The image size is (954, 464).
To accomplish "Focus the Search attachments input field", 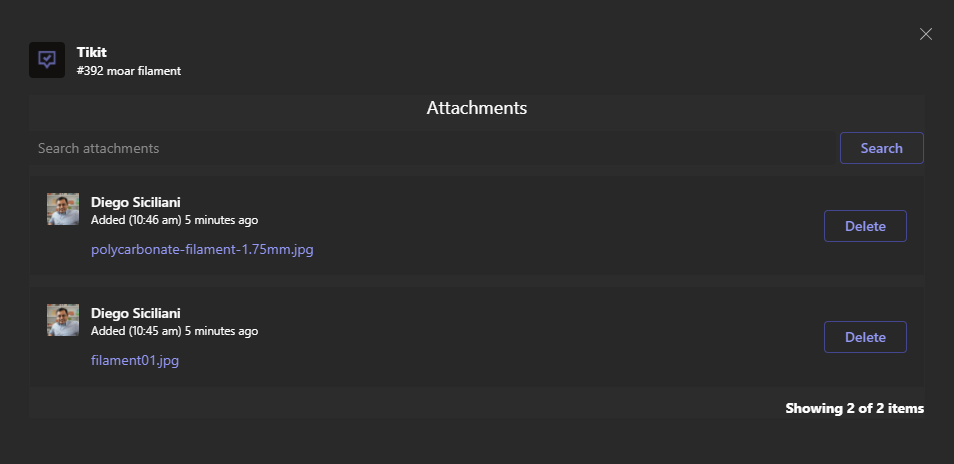I will point(433,148).
